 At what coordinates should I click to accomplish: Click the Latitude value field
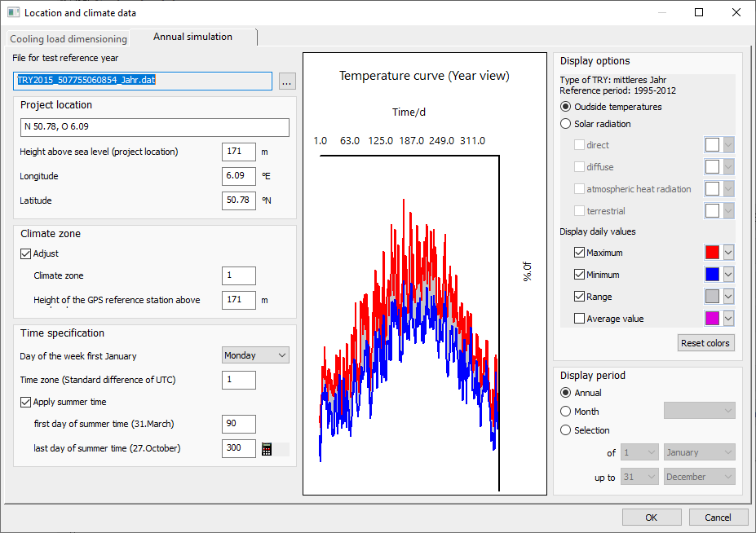coord(239,200)
